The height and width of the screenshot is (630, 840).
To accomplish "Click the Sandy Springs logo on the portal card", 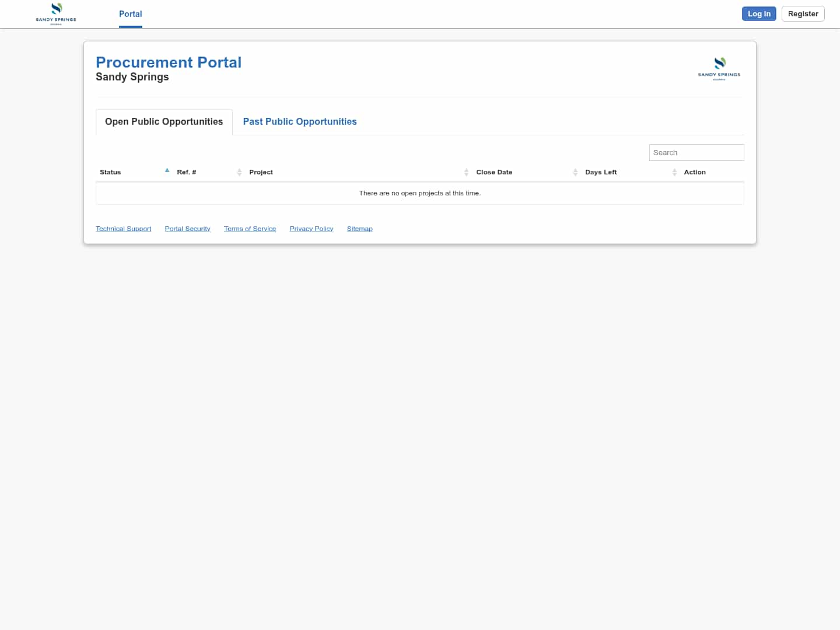I will point(719,67).
